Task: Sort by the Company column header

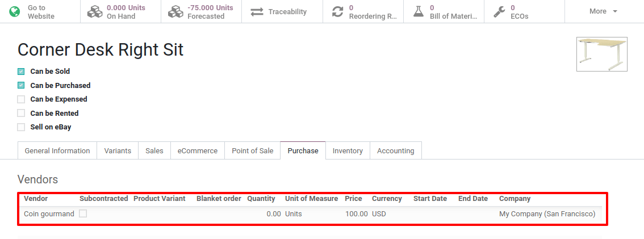Action: (515, 199)
